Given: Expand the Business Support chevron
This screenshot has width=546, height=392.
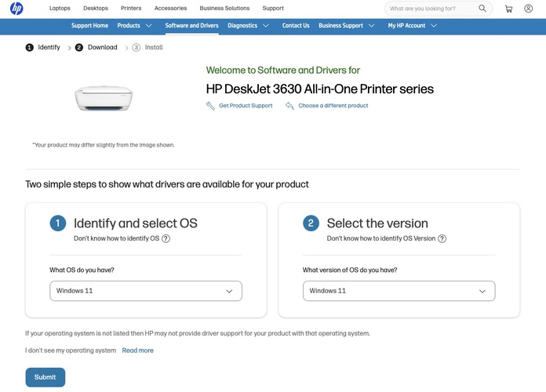Looking at the screenshot, I should click(372, 26).
